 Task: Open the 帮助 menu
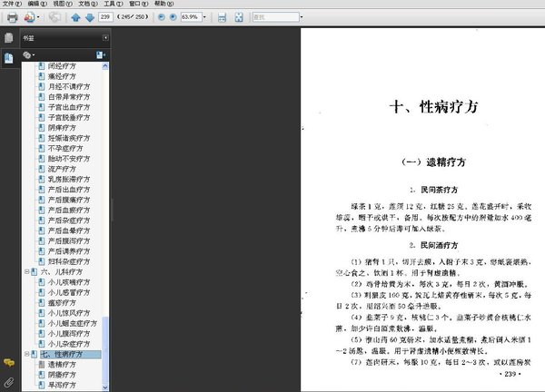coord(164,4)
